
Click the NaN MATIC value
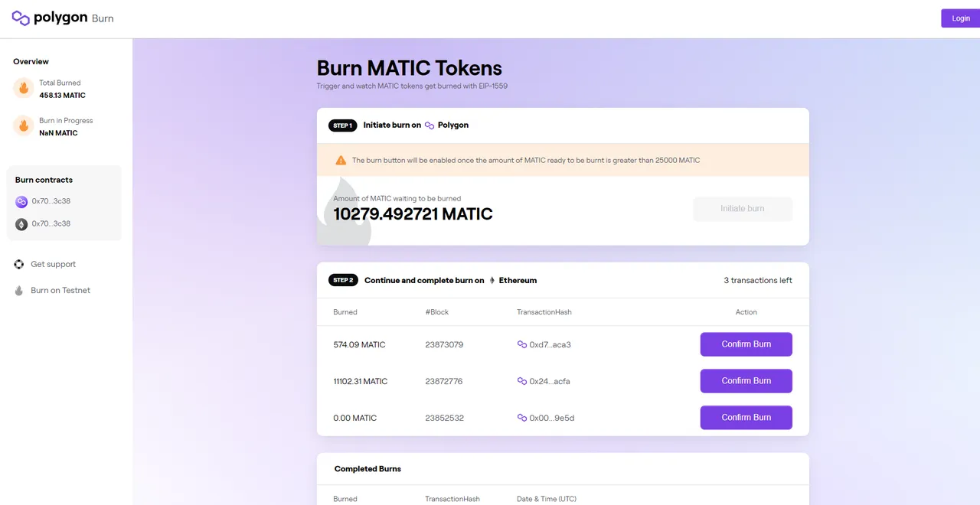coord(58,133)
